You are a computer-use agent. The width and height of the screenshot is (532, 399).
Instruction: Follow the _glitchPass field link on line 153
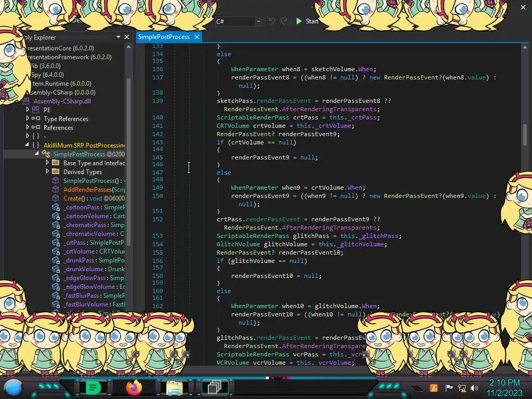[x=380, y=236]
